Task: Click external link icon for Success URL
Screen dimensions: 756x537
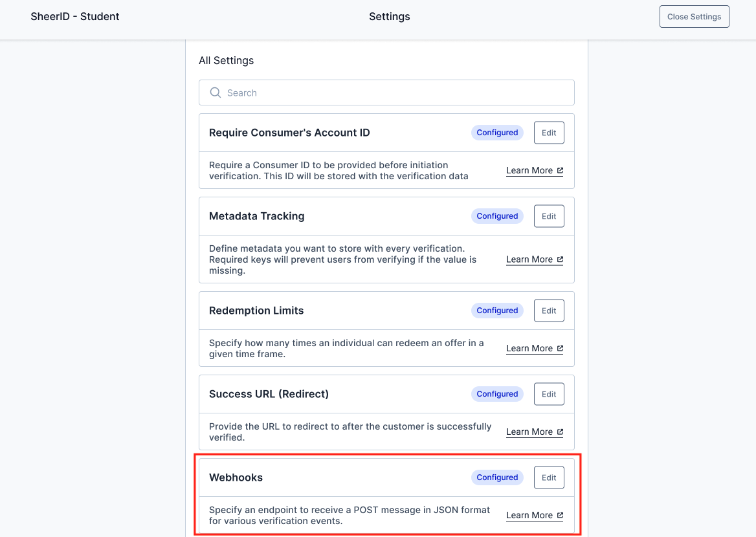Action: tap(560, 432)
